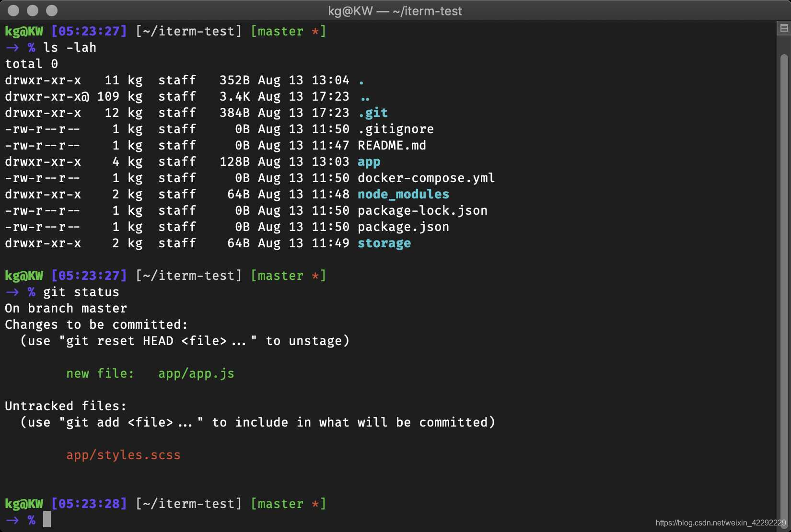Click the title 'kg@KW — ~/iterm-test'
The height and width of the screenshot is (532, 791).
(x=395, y=11)
